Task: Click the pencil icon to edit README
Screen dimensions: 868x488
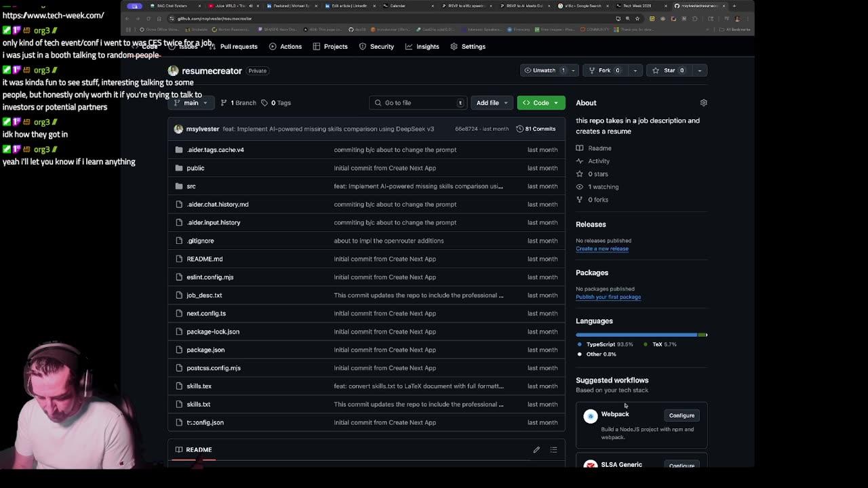Action: click(x=536, y=450)
